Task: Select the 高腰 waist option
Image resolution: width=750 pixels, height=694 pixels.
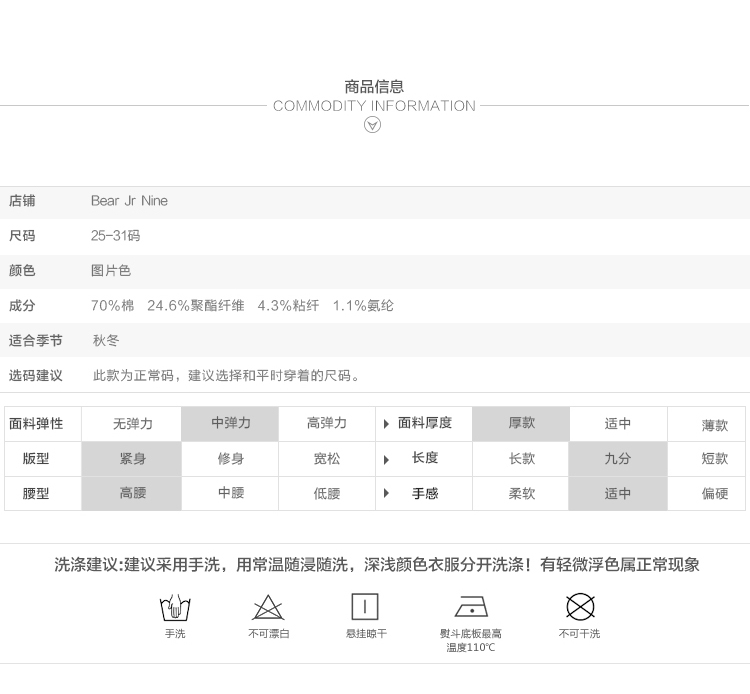Action: coord(132,494)
